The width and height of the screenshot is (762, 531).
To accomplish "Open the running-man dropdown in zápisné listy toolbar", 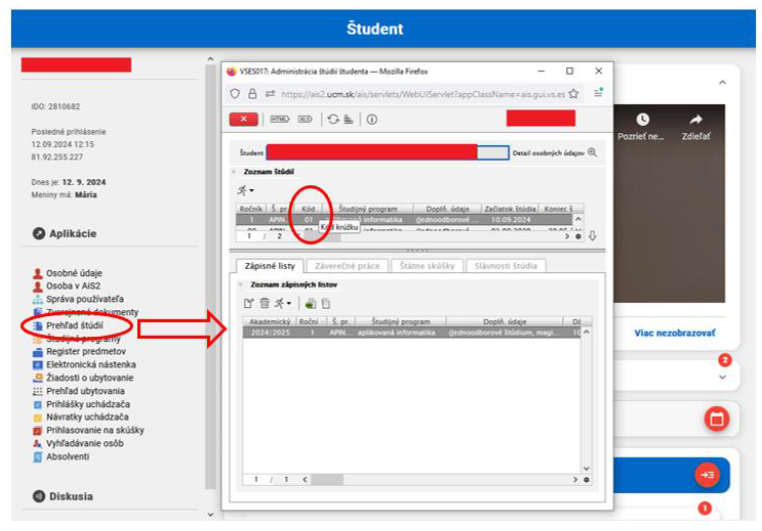I will coord(283,303).
